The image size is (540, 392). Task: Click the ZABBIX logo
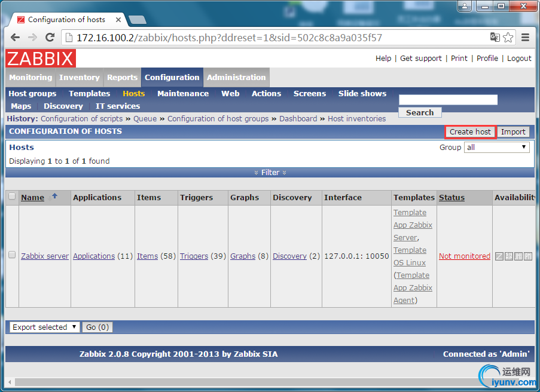pos(41,58)
